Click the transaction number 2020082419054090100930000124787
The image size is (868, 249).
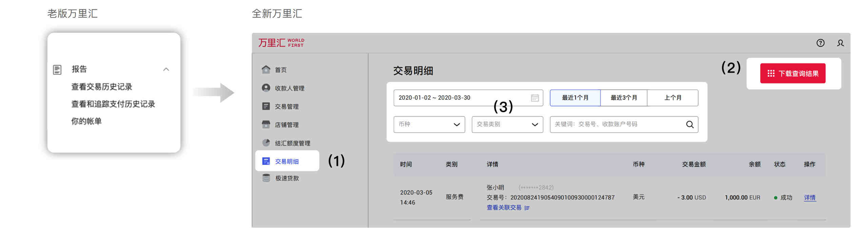(x=562, y=197)
